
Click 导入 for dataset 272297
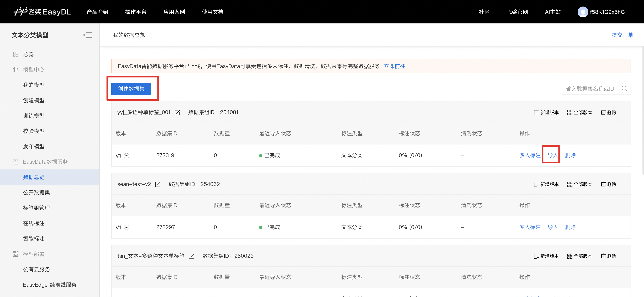point(553,227)
